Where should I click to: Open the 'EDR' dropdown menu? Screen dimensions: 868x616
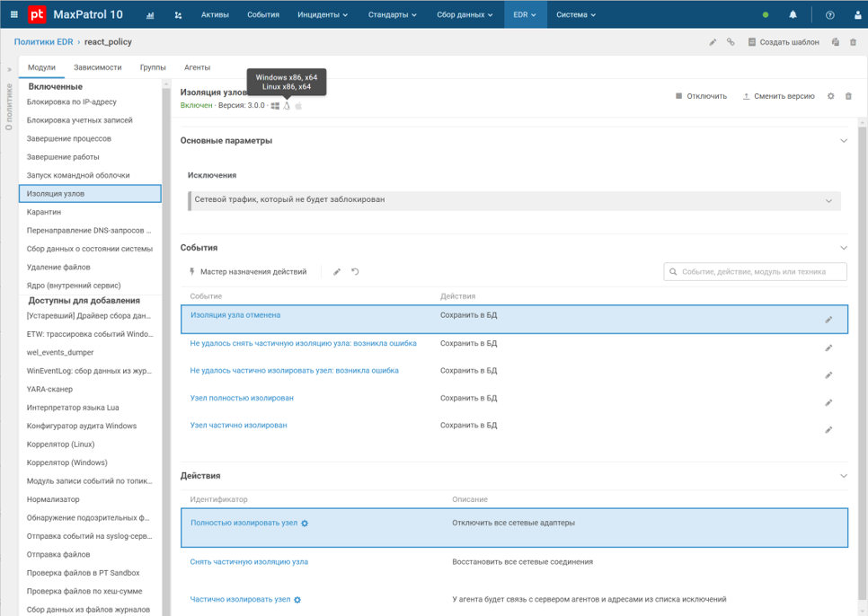coord(525,15)
